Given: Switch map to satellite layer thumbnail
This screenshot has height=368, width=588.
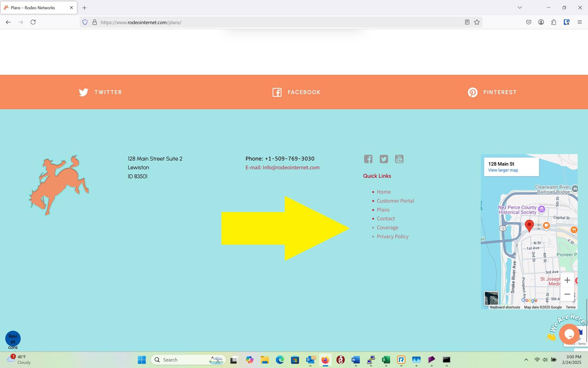Looking at the screenshot, I should (491, 298).
